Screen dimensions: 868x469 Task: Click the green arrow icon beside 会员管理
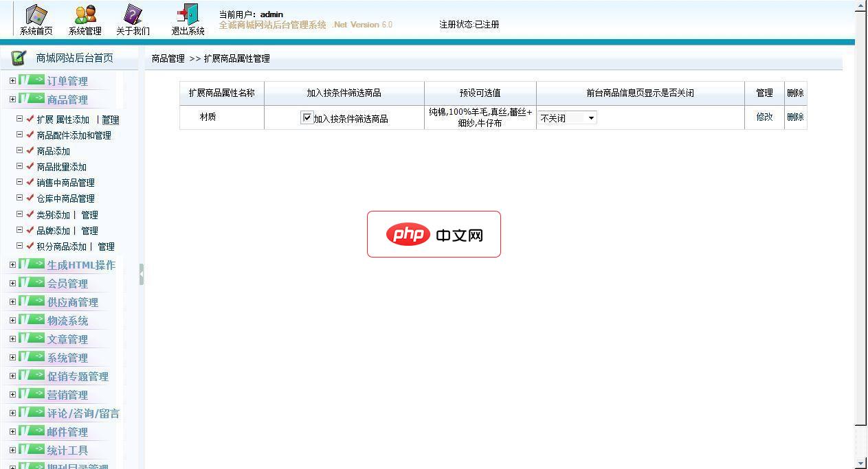tap(33, 283)
